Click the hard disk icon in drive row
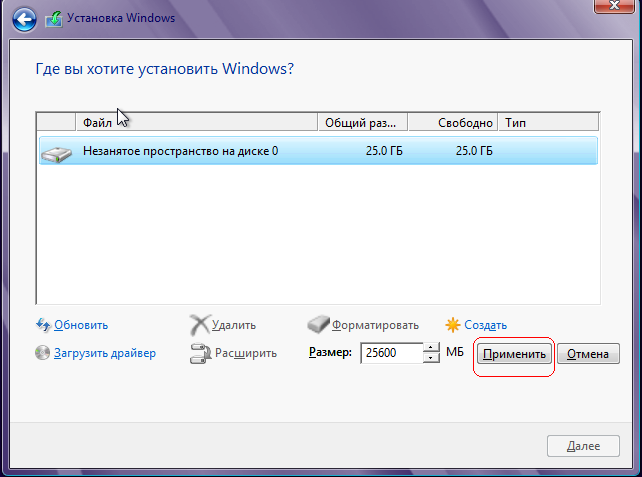This screenshot has height=477, width=642. click(x=57, y=154)
